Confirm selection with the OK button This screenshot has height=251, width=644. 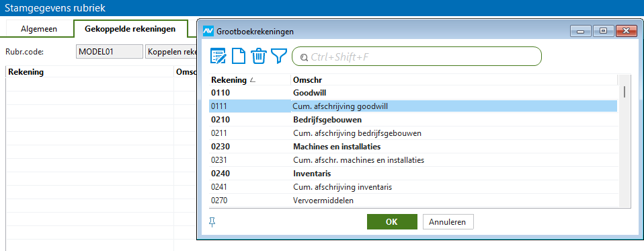point(392,222)
